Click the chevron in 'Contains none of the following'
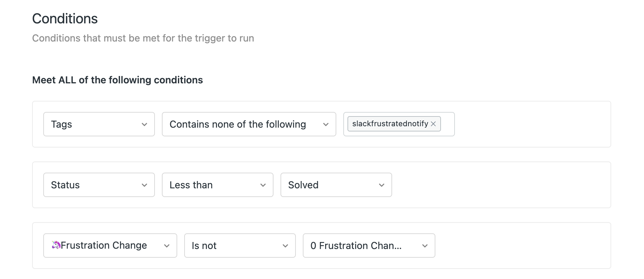The width and height of the screenshot is (644, 279). pos(326,125)
